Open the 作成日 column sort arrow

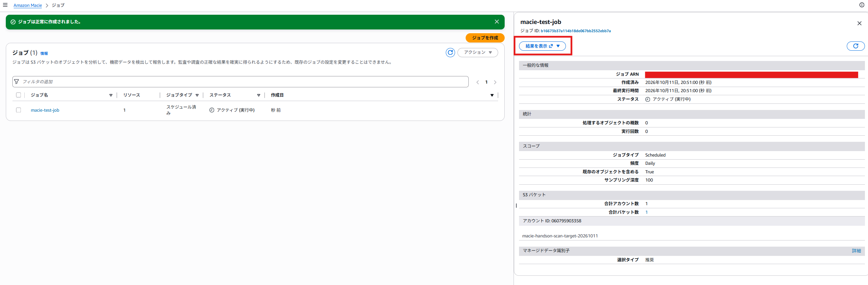tap(492, 95)
